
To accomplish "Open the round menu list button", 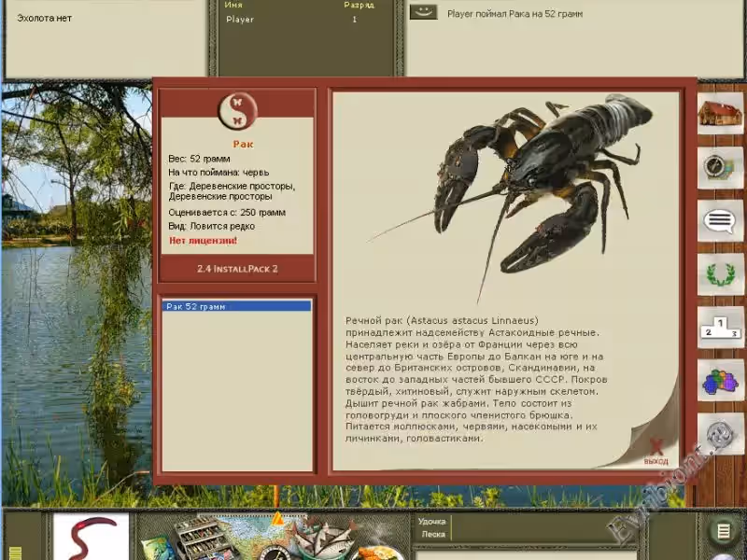I will [722, 532].
